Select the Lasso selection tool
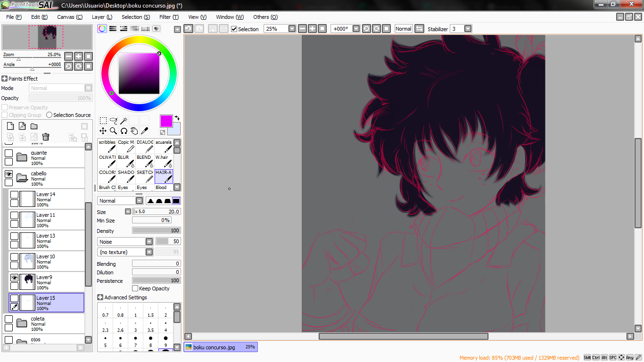Viewport: 644px width, 362px height. (x=113, y=121)
